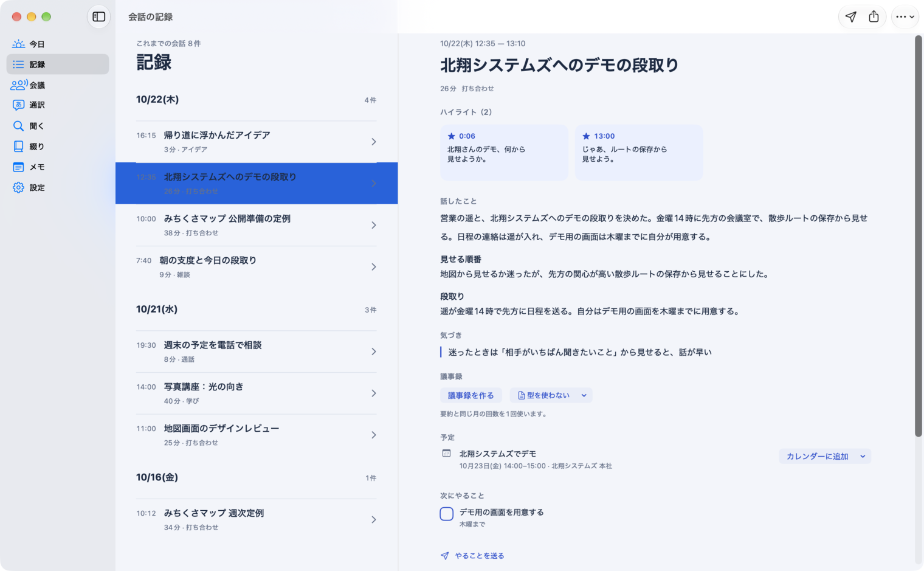Click the 10/21(水) date header

coord(157,310)
